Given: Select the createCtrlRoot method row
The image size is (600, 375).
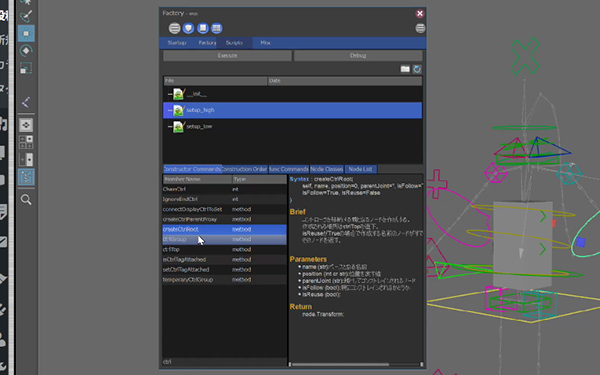Looking at the screenshot, I should 225,229.
